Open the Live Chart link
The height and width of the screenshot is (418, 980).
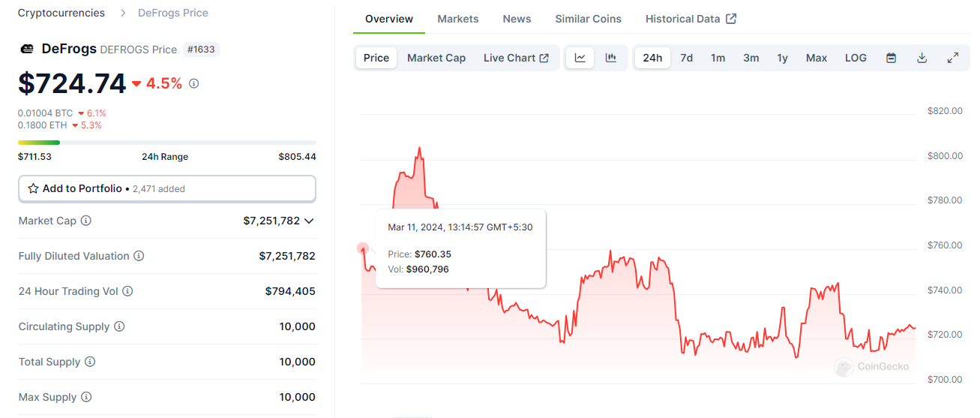coord(516,58)
